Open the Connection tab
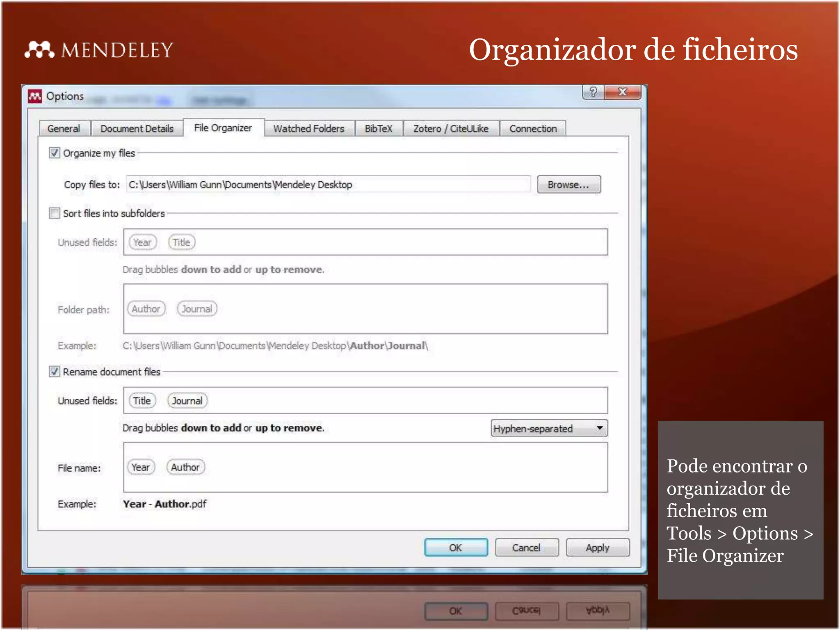 [533, 128]
